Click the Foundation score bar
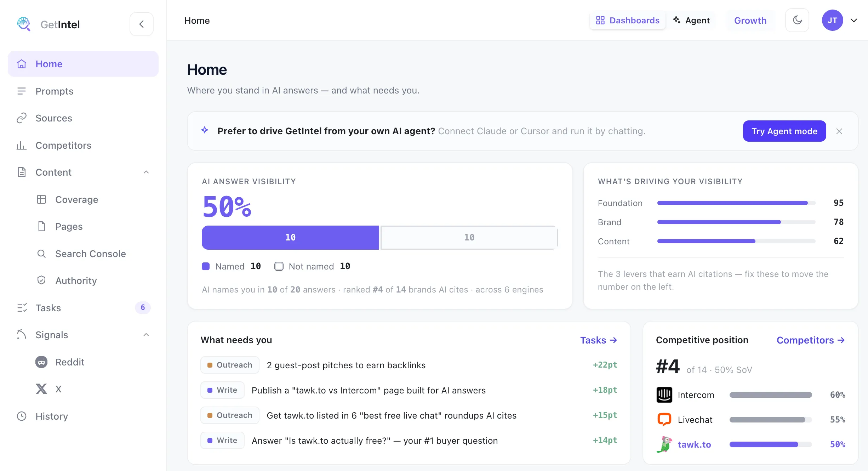The image size is (868, 471). [x=736, y=203]
